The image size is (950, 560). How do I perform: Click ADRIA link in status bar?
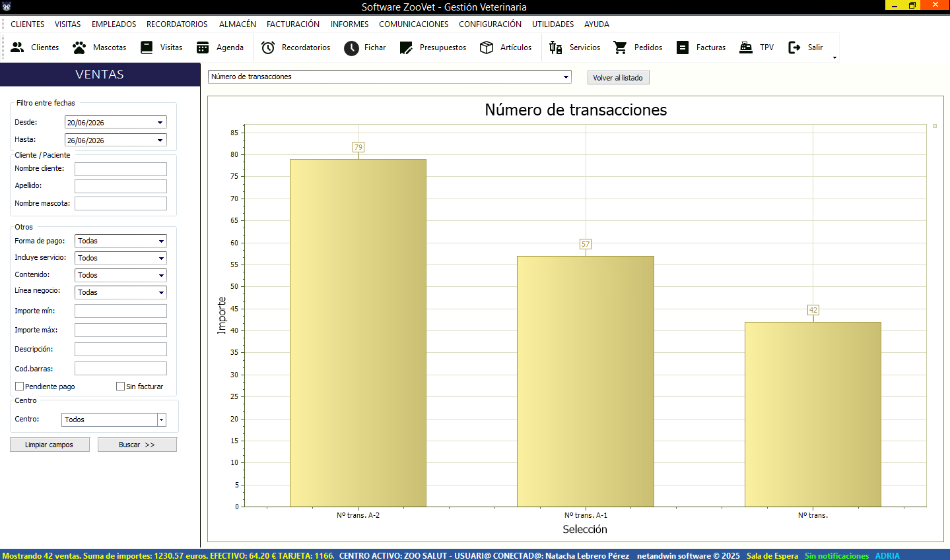(887, 555)
